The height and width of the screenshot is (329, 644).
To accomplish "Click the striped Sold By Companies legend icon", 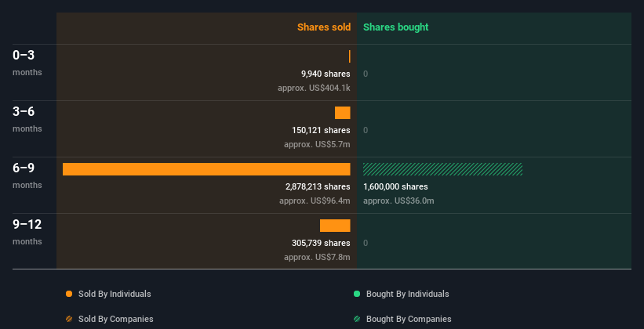I will 69,319.
